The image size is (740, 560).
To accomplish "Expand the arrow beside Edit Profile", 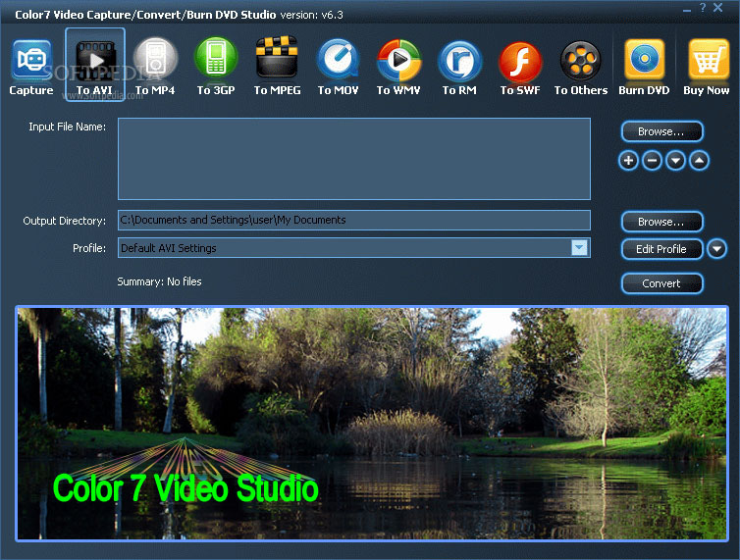I will click(x=716, y=249).
